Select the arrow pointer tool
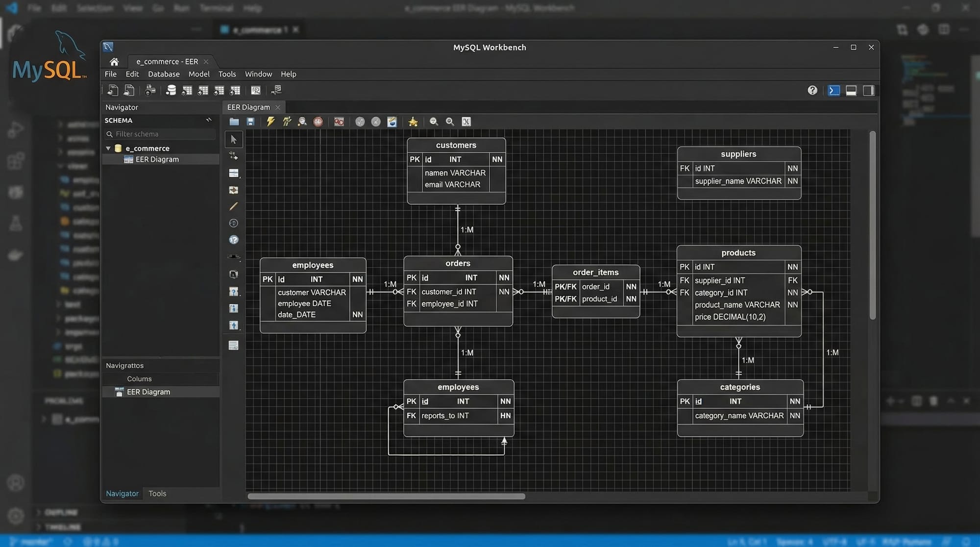 coord(234,140)
